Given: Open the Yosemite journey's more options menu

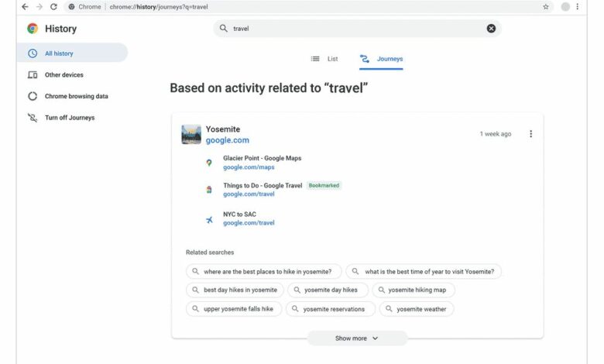Looking at the screenshot, I should click(x=530, y=134).
